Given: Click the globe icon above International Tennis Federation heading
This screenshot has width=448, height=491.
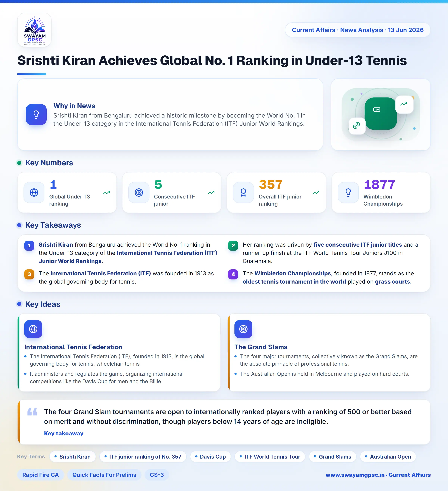Looking at the screenshot, I should (x=33, y=329).
